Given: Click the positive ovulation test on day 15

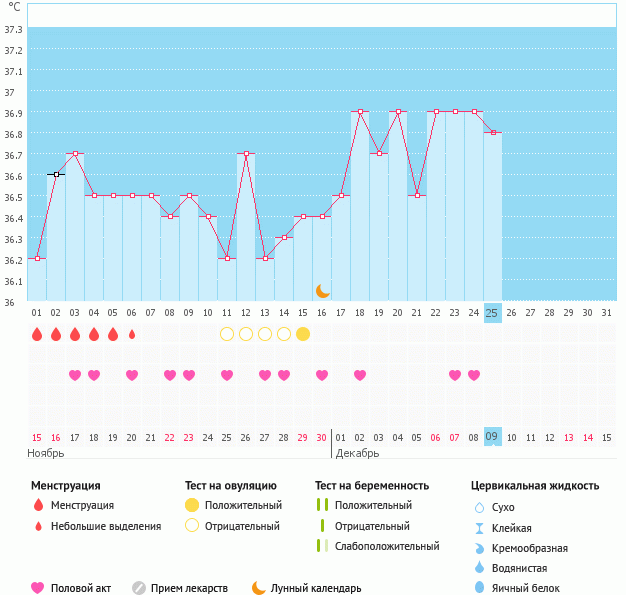Looking at the screenshot, I should pos(303,334).
